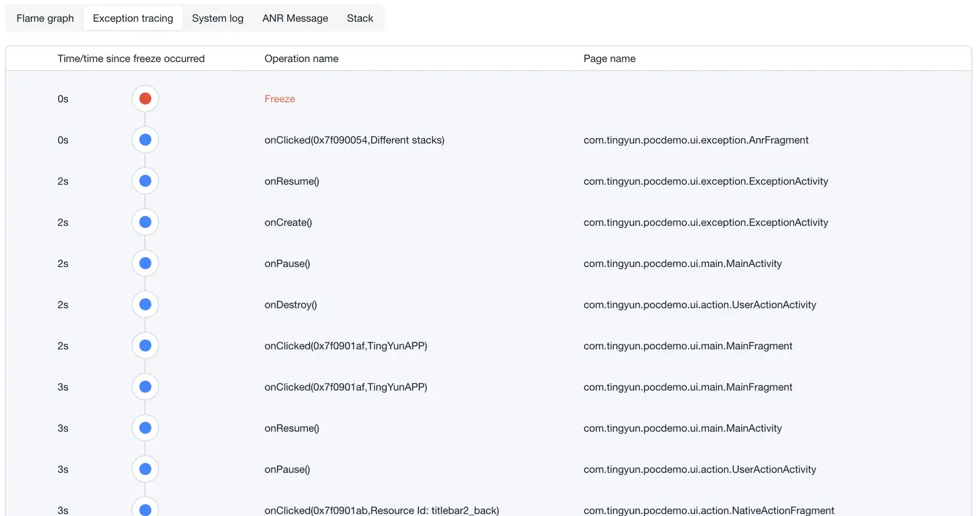The image size is (980, 516).
Task: Click the Time since freeze occurred header
Action: (131, 59)
